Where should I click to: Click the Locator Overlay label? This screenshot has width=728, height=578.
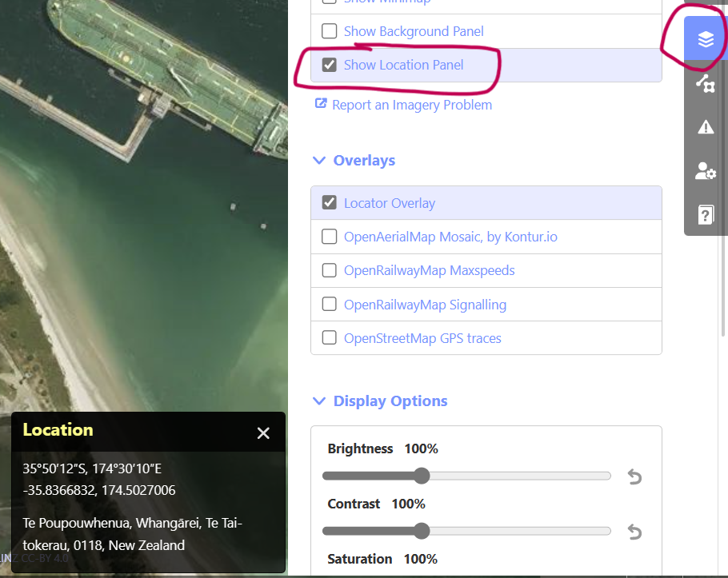click(x=390, y=203)
